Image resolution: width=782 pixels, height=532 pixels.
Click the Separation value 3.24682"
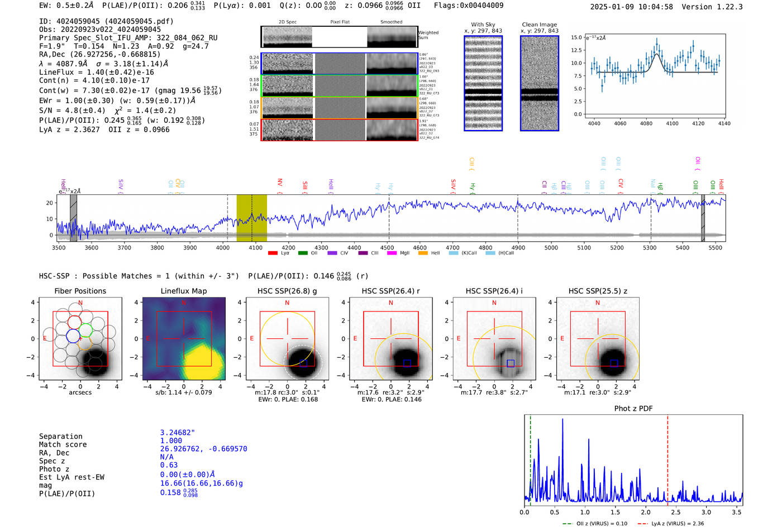tap(178, 433)
